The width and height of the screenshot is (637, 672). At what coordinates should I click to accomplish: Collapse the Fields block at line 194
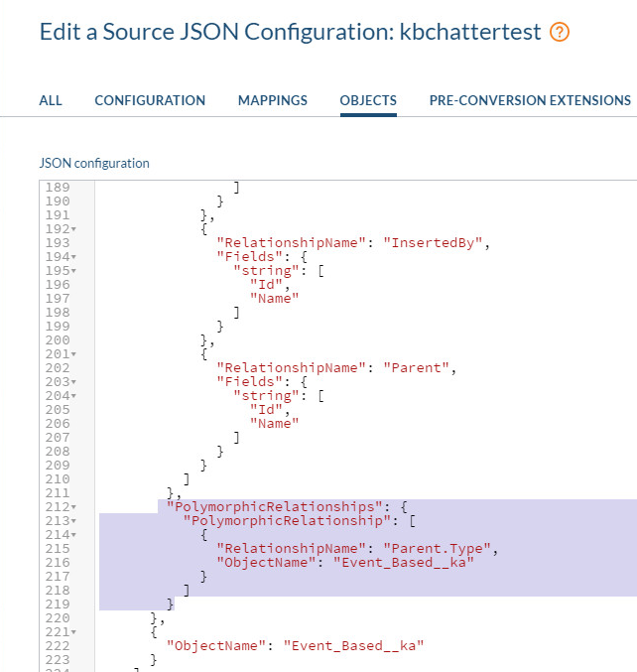pyautogui.click(x=73, y=257)
